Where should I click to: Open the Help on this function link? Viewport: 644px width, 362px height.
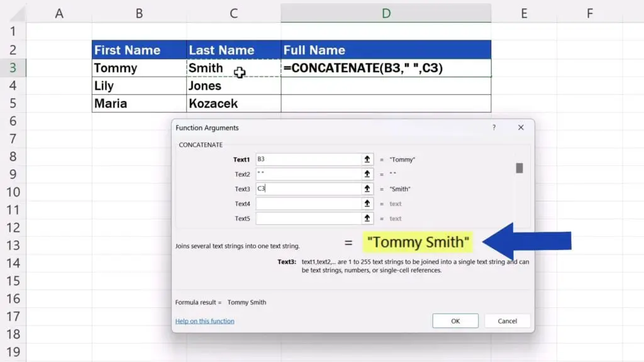click(204, 321)
